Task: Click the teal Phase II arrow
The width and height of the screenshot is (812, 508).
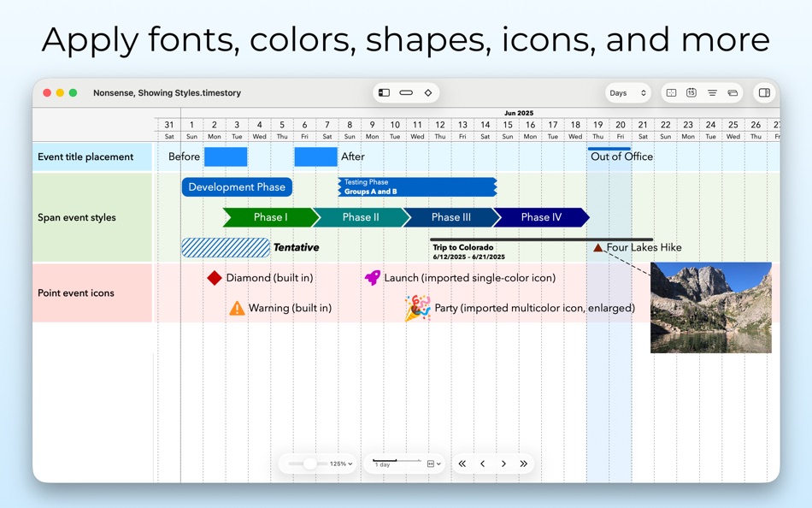Action: (361, 217)
